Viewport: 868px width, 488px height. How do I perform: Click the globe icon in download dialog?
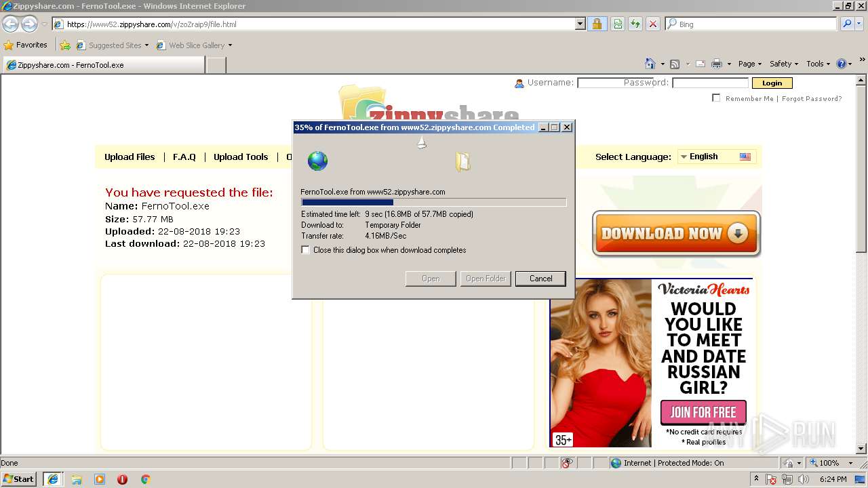317,161
